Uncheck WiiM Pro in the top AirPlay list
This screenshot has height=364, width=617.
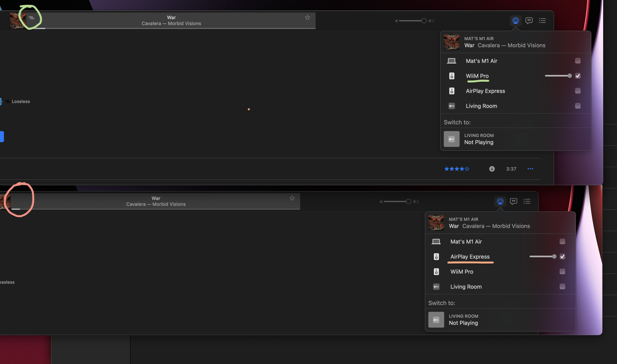coord(578,76)
